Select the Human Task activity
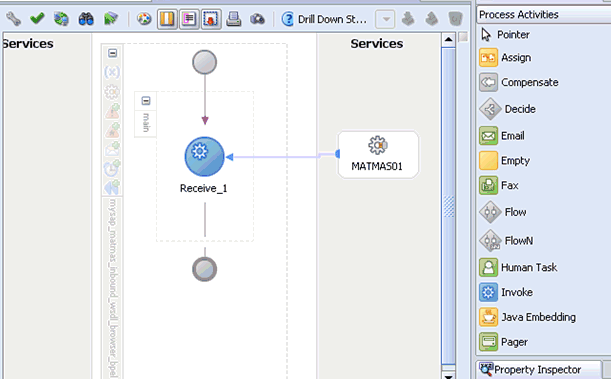This screenshot has height=379, width=611. 518,267
